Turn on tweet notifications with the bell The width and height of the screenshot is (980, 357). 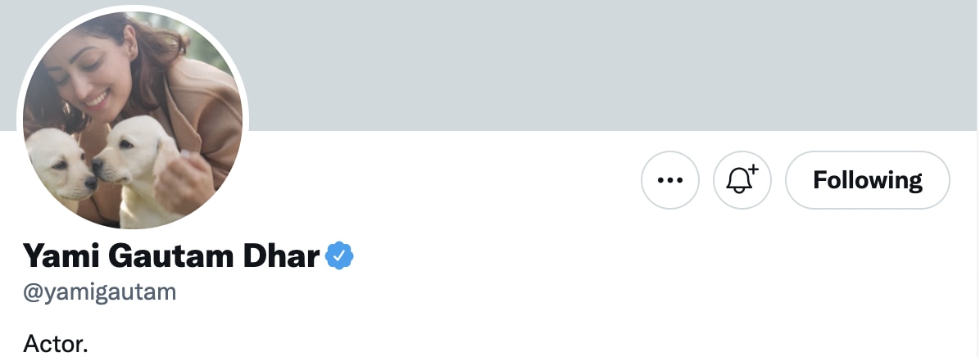[742, 180]
